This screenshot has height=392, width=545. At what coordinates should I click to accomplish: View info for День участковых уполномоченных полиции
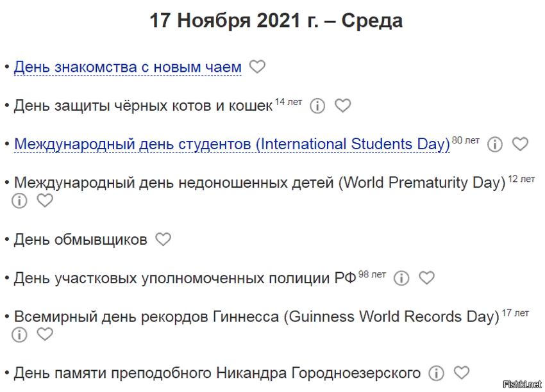point(401,278)
